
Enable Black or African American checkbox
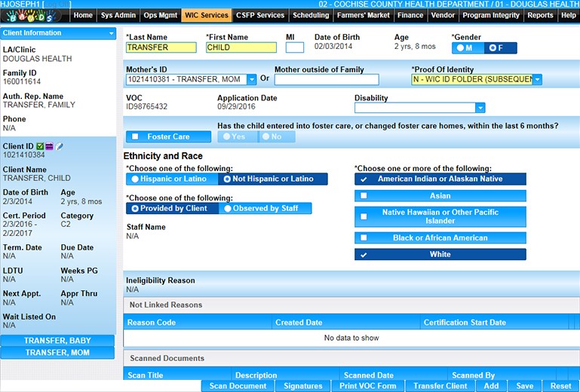(364, 237)
